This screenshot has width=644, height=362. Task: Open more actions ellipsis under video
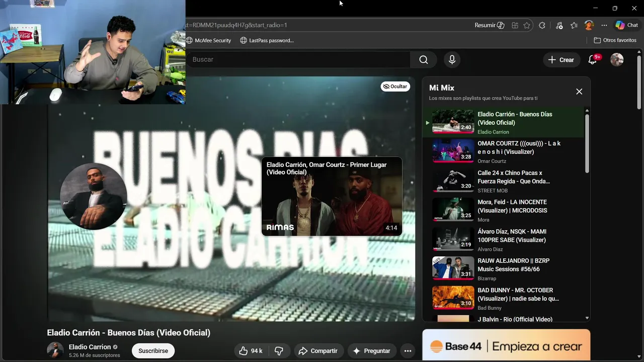[x=408, y=351]
